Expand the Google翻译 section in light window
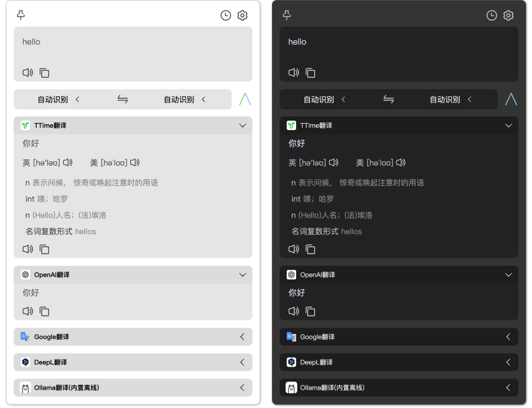The width and height of the screenshot is (532, 408). click(x=242, y=336)
